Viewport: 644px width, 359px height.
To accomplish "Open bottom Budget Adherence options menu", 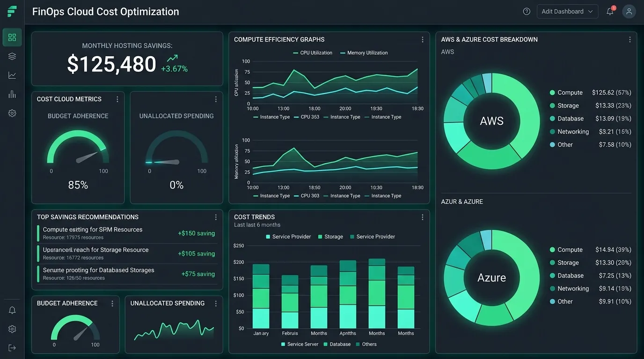I will point(112,303).
